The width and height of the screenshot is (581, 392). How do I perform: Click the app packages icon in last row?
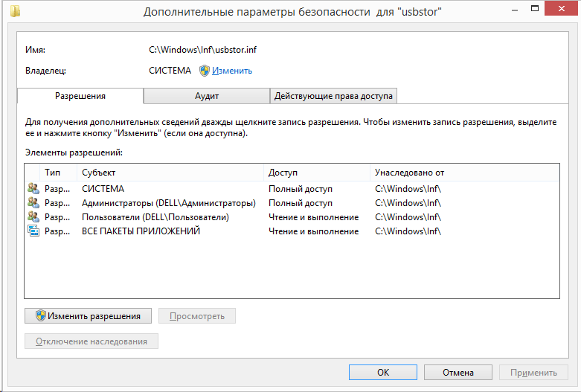(33, 231)
